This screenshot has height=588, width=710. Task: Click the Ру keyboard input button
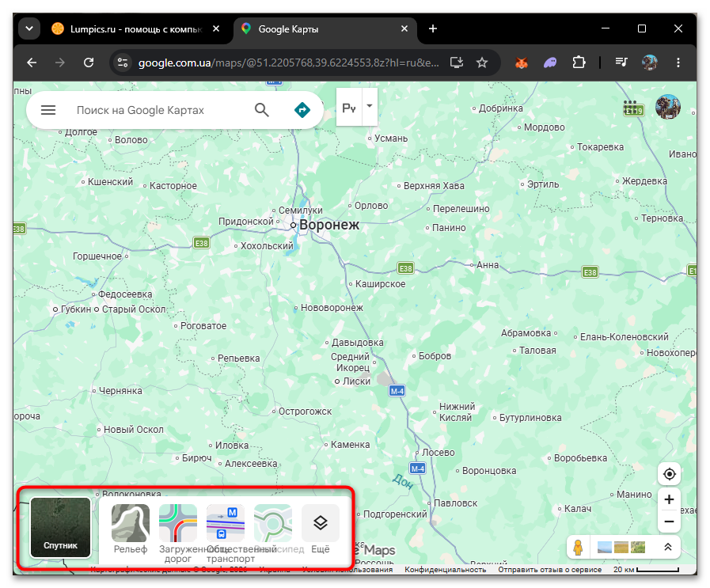coord(349,108)
